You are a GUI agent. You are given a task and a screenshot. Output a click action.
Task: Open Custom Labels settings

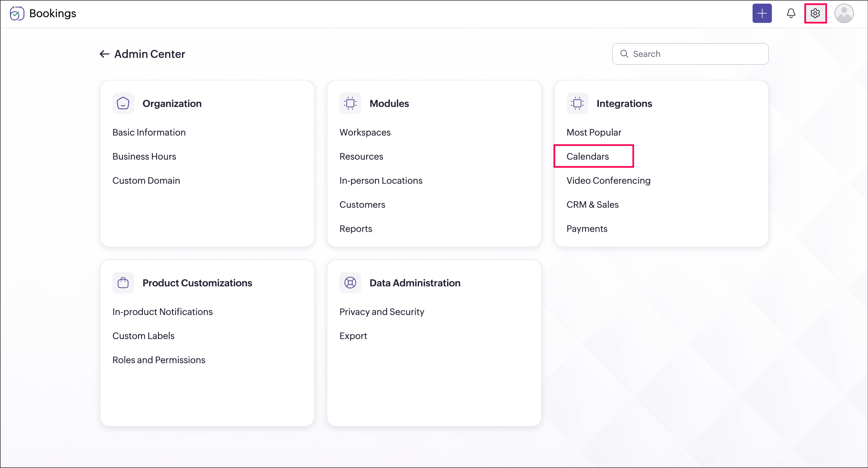click(x=143, y=336)
